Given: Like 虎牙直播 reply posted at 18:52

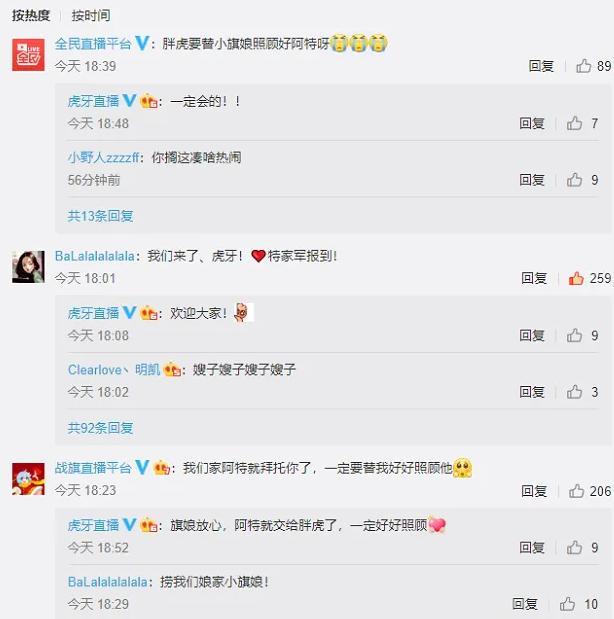Looking at the screenshot, I should pyautogui.click(x=574, y=548).
